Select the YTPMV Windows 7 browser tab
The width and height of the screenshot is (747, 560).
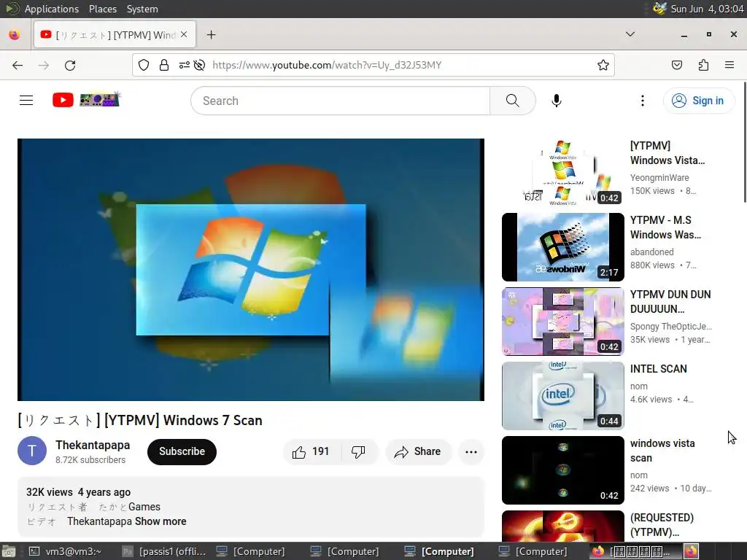tap(115, 34)
